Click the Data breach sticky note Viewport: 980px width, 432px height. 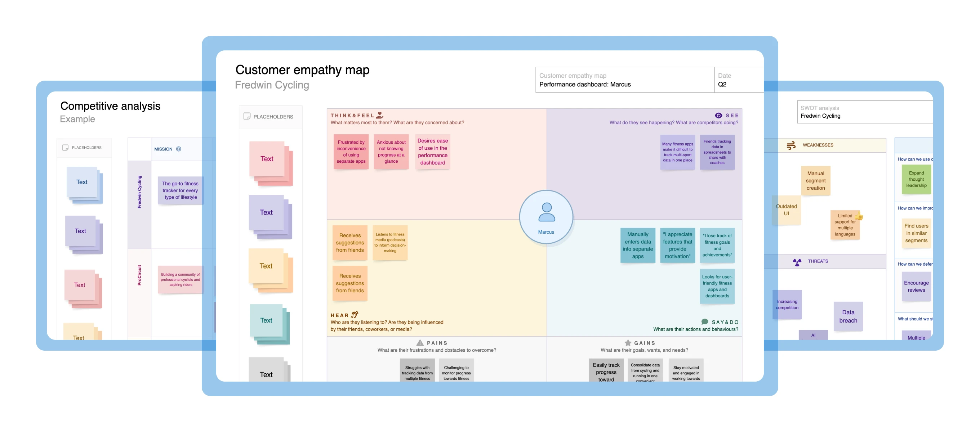coord(848,316)
